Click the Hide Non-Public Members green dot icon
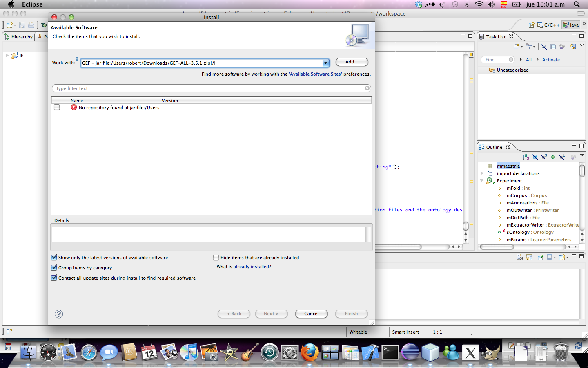This screenshot has width=588, height=368. click(x=553, y=157)
